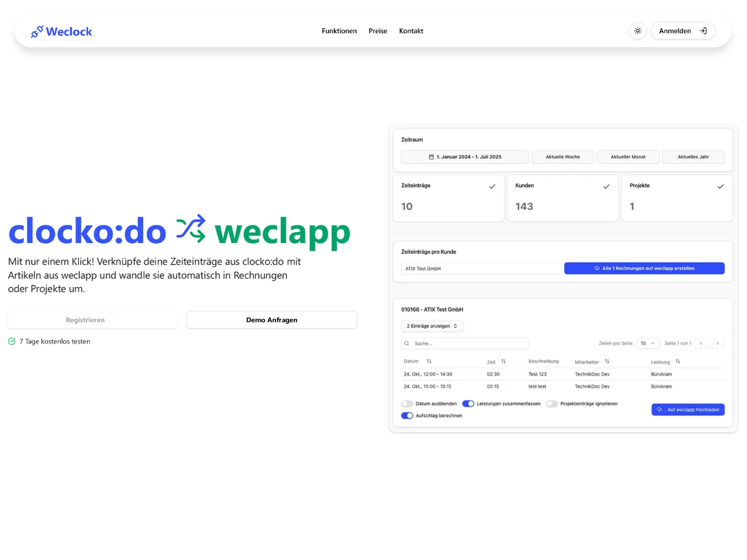Click the Demo Anfragen button

coord(272,320)
